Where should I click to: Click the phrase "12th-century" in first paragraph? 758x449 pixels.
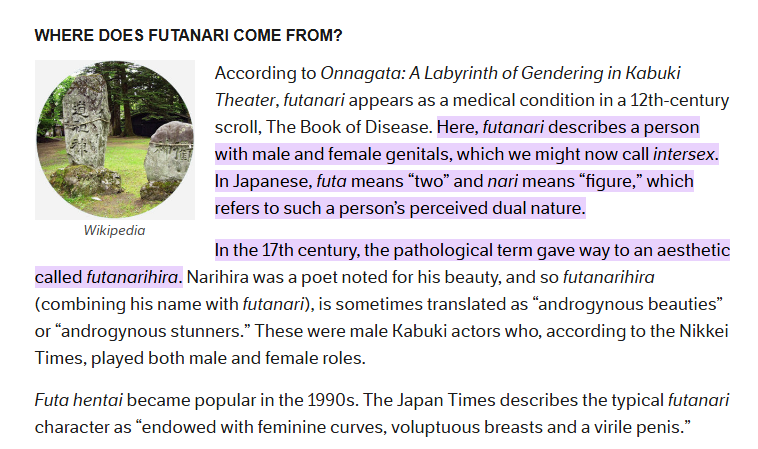[x=680, y=100]
